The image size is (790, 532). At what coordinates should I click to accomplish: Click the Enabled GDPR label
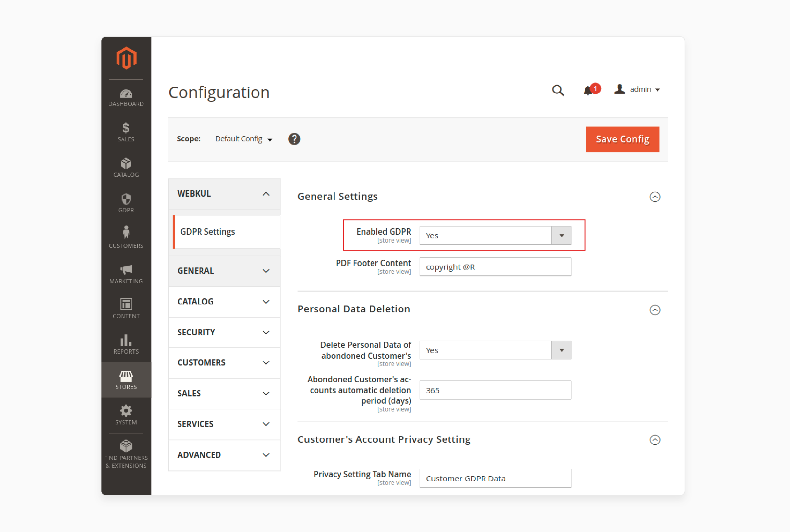(x=384, y=232)
